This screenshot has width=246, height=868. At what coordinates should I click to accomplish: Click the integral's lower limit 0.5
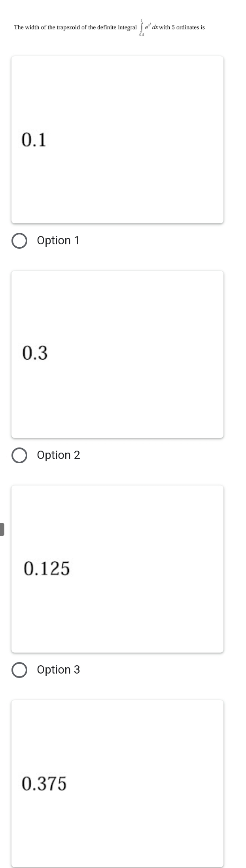[x=142, y=35]
